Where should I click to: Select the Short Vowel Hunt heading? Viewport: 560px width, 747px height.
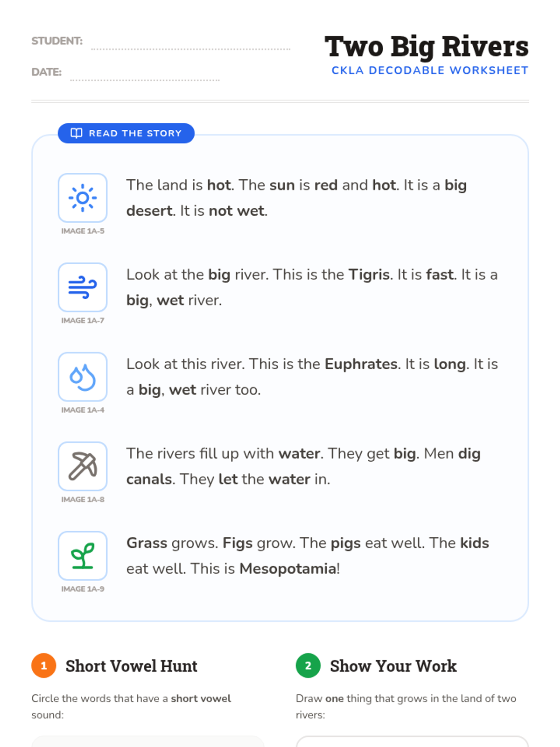tap(131, 666)
